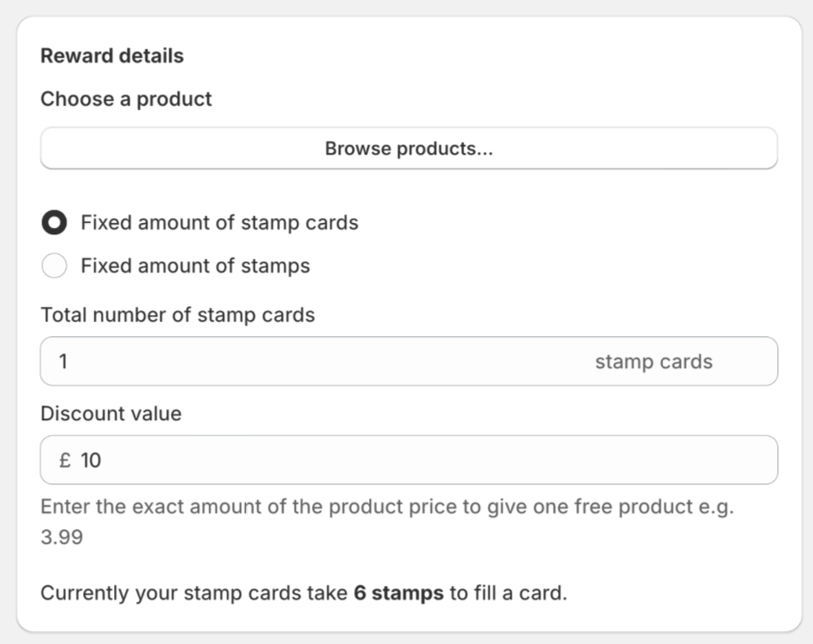
Task: Select the Fixed amount of stamp cards radio
Action: click(55, 222)
